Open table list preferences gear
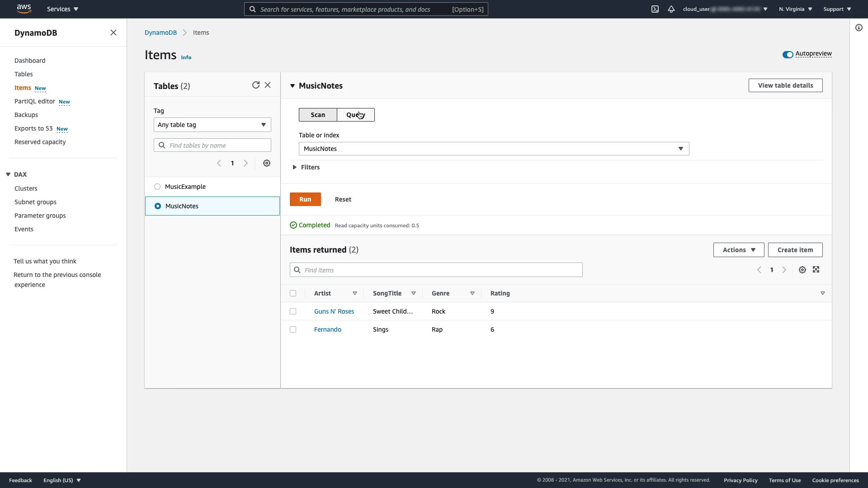868x488 pixels. click(x=267, y=163)
